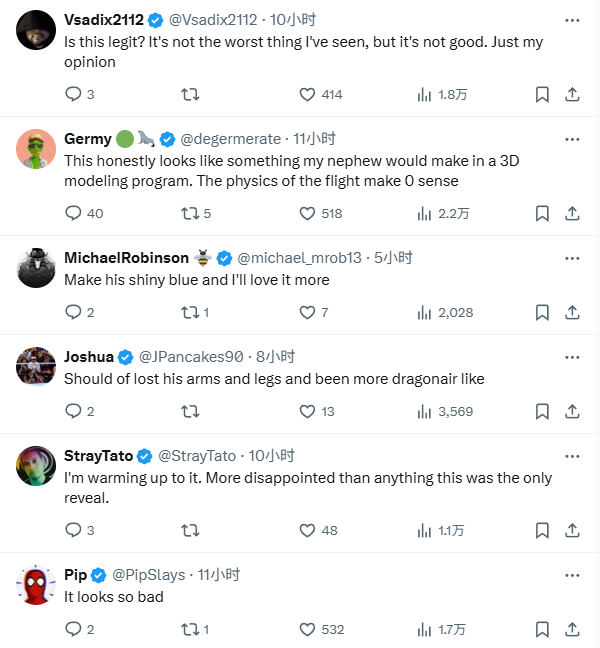Share StrayTato's tweet
Image resolution: width=600 pixels, height=648 pixels.
[572, 530]
